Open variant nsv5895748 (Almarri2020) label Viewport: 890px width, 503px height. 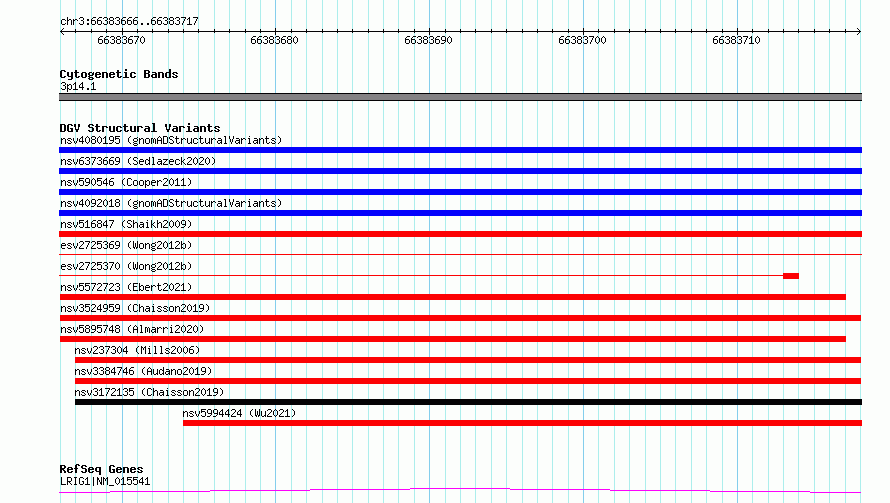[x=132, y=329]
